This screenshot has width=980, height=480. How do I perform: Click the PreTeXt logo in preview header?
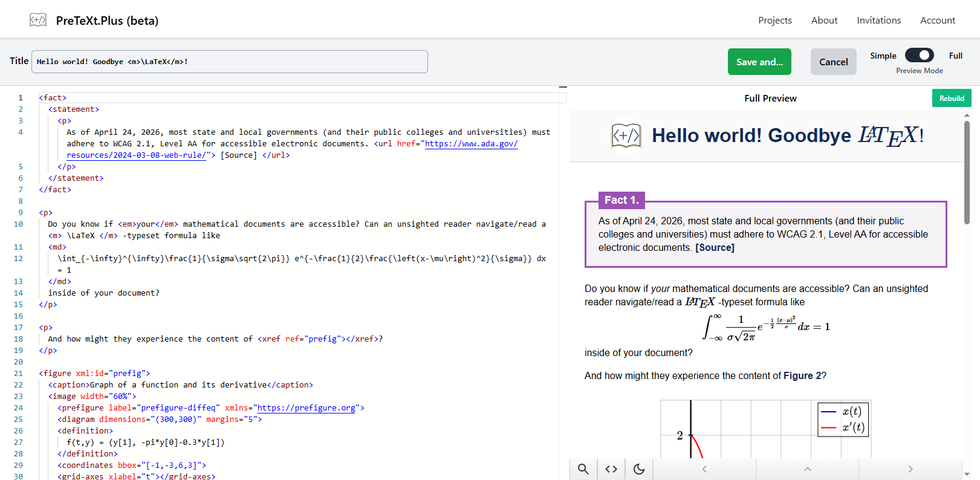626,136
